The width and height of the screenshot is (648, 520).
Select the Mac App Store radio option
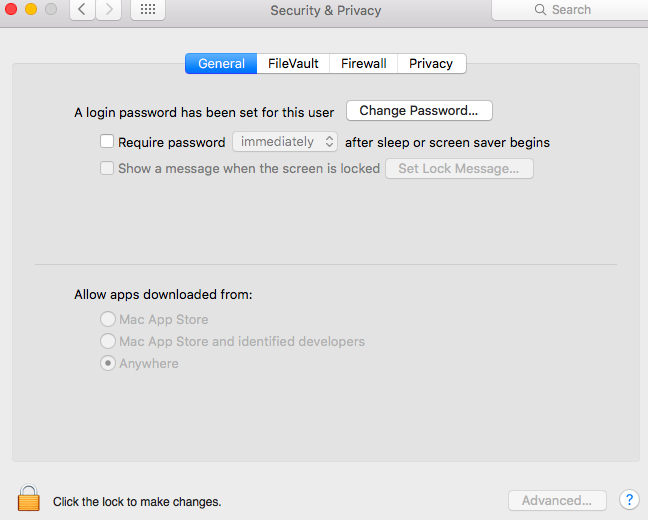pos(108,319)
